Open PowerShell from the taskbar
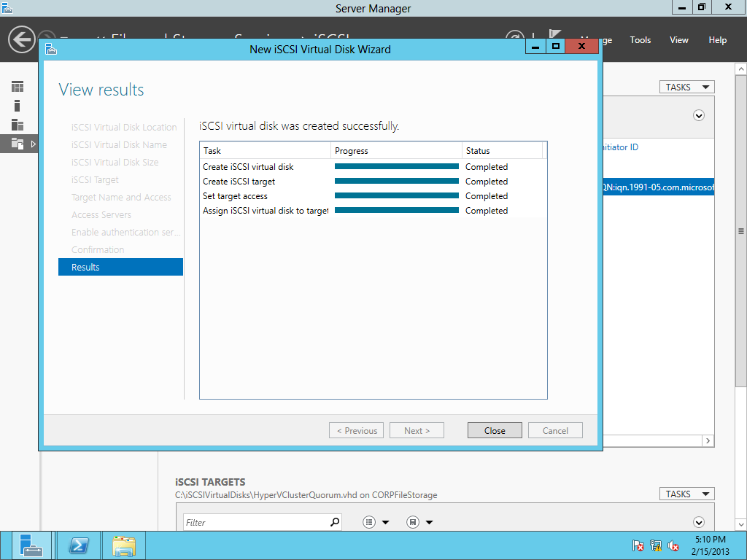The width and height of the screenshot is (747, 560). point(78,545)
